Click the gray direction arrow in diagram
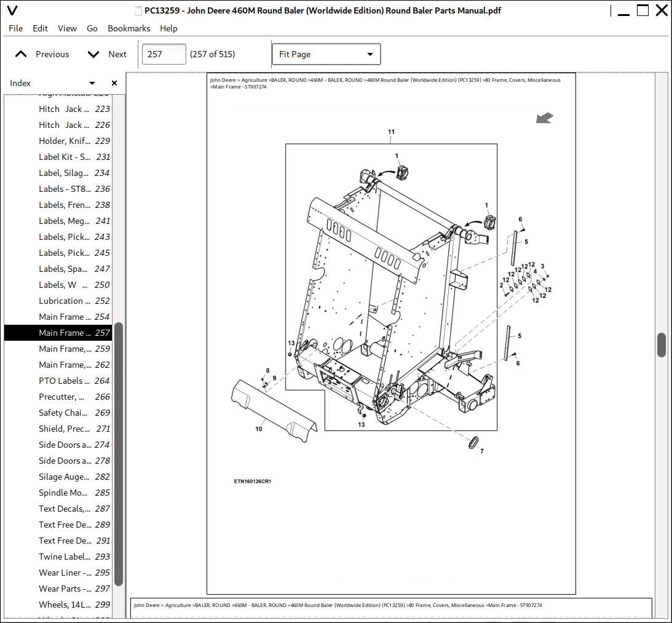Screen dimensions: 672x623 [x=545, y=118]
